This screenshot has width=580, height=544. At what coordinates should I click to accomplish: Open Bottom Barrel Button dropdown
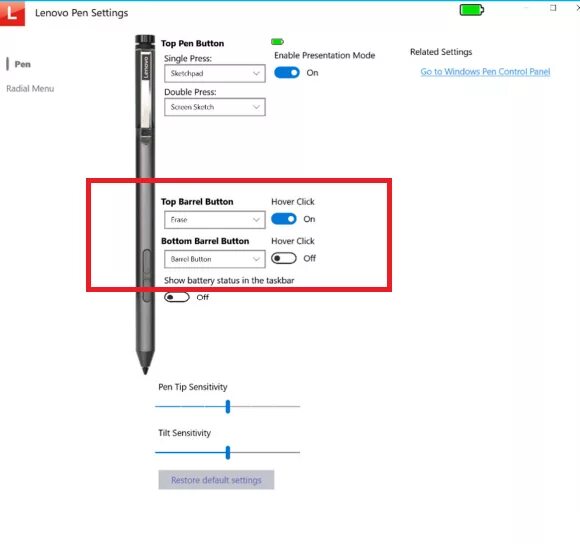(x=215, y=259)
